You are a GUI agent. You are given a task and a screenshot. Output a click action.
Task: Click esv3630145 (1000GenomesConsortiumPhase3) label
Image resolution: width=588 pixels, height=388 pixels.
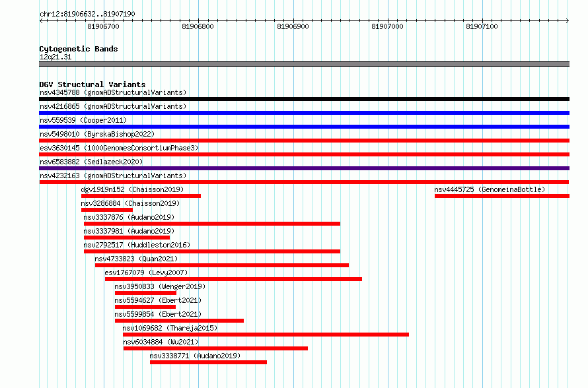click(119, 148)
